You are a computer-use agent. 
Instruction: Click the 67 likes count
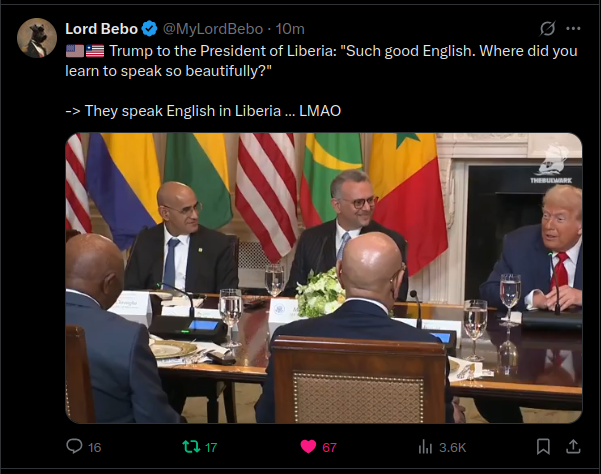(329, 447)
